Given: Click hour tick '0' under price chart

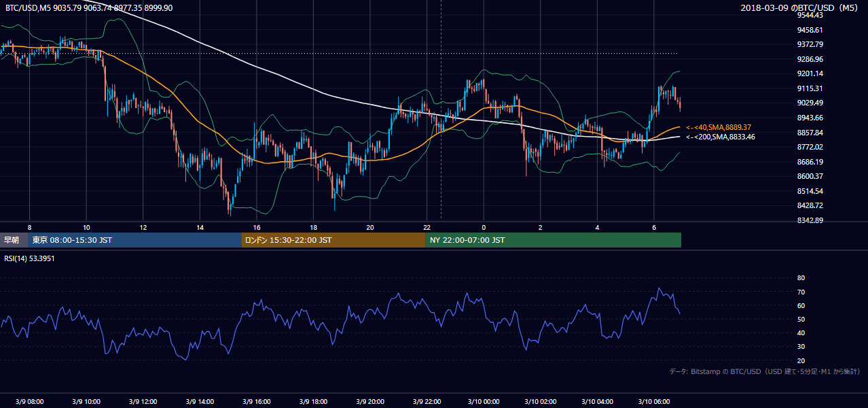Looking at the screenshot, I should pos(484,227).
